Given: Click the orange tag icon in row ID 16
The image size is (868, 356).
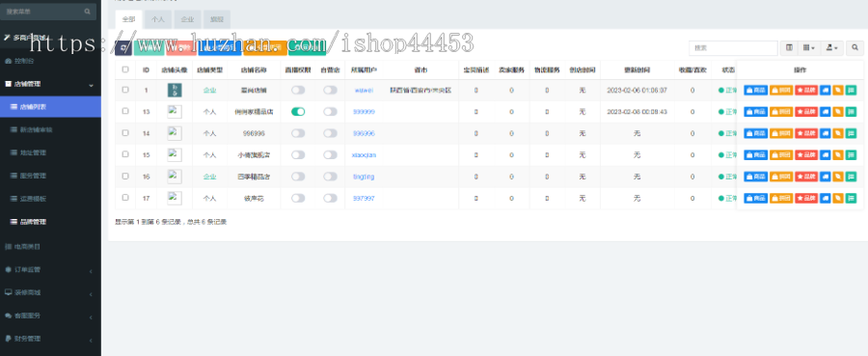Looking at the screenshot, I should [x=838, y=177].
